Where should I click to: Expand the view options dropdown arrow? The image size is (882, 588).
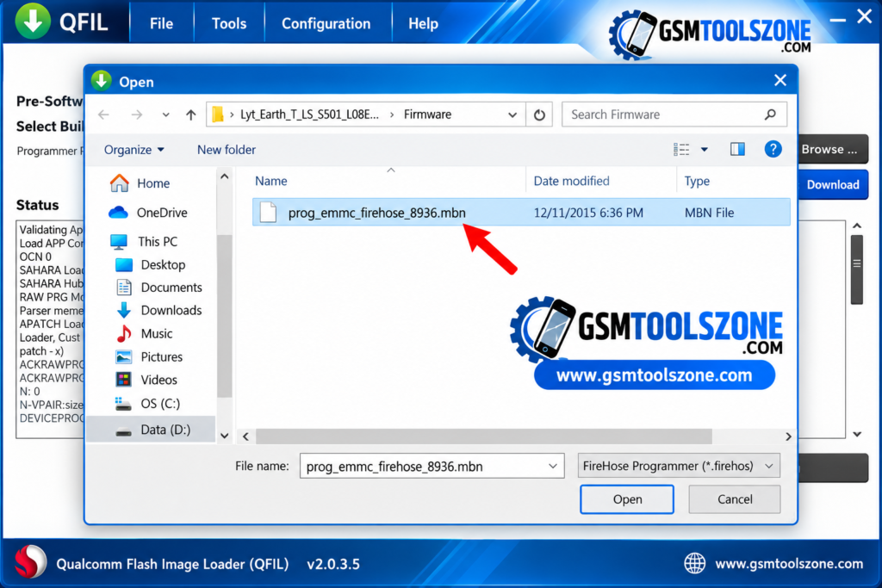(705, 150)
